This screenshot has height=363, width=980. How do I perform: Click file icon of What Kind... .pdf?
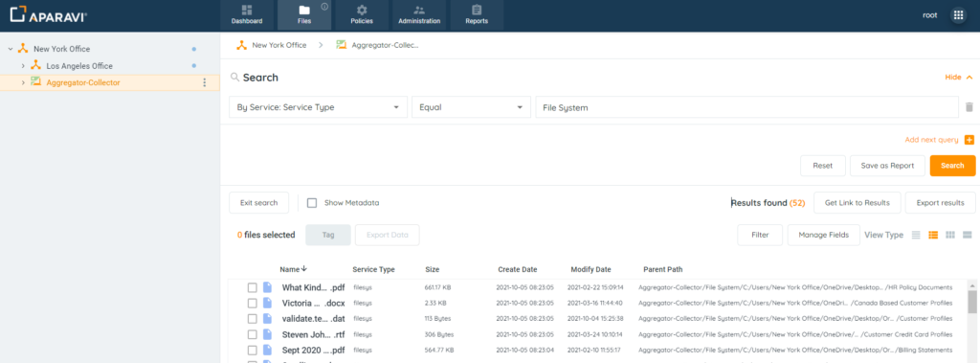(x=268, y=287)
